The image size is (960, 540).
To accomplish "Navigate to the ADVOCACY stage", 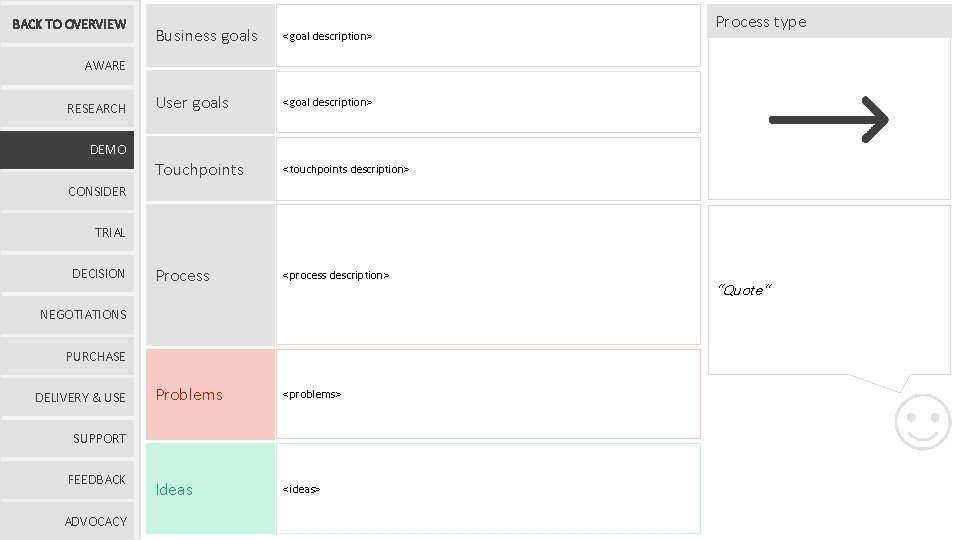I will 68,521.
